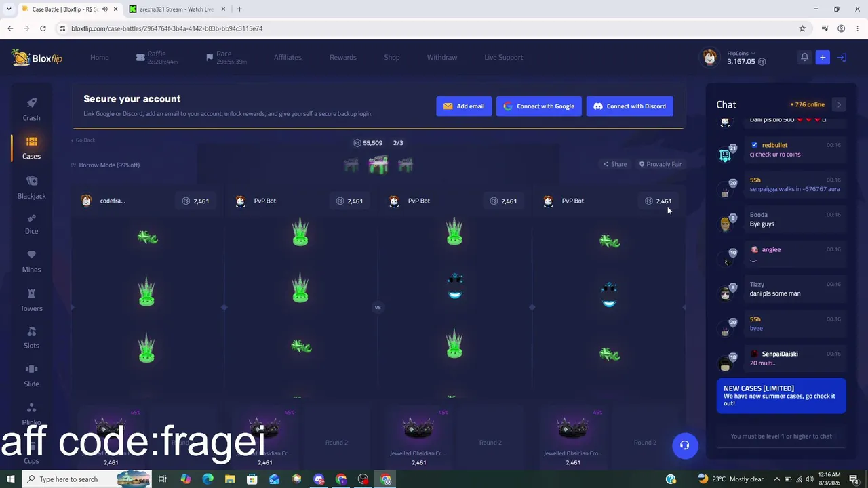The height and width of the screenshot is (488, 868).
Task: Click username Booda in chat
Action: pyautogui.click(x=759, y=215)
